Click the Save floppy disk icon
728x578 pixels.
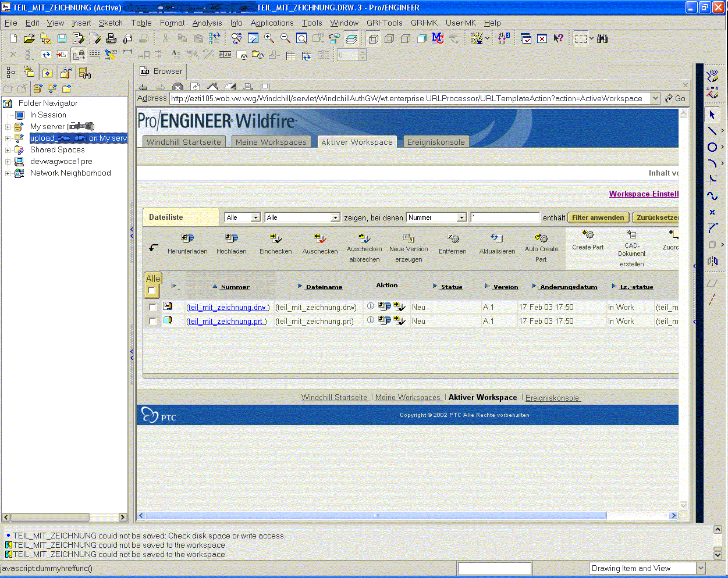pos(62,38)
